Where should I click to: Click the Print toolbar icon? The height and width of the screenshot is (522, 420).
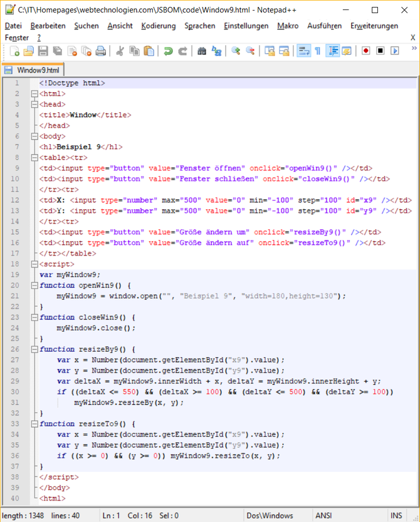click(100, 51)
